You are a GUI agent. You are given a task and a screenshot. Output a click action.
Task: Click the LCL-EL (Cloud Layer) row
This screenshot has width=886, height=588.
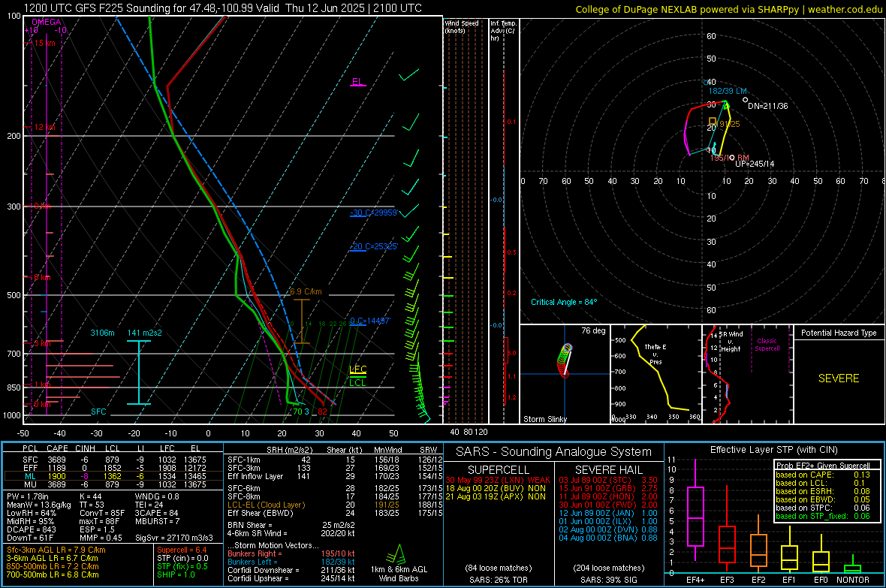333,505
